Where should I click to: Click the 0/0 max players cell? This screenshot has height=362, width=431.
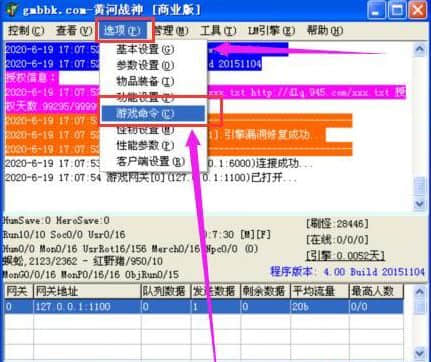(x=376, y=307)
